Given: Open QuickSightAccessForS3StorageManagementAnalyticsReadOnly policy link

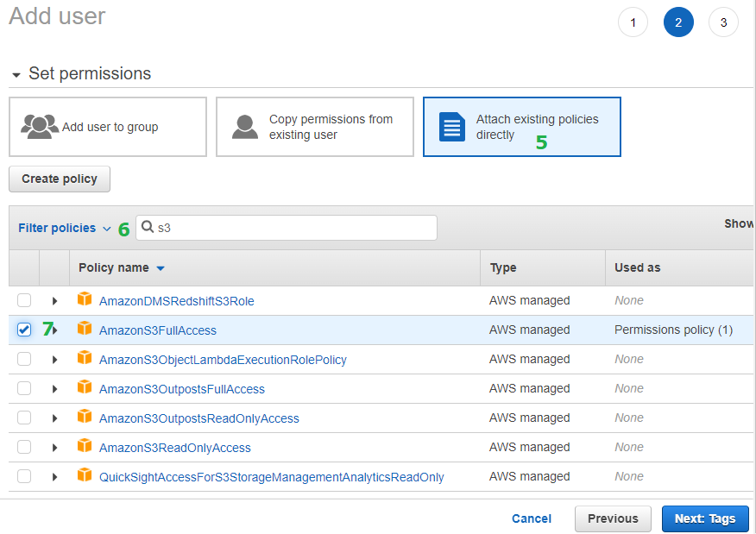Looking at the screenshot, I should [272, 478].
